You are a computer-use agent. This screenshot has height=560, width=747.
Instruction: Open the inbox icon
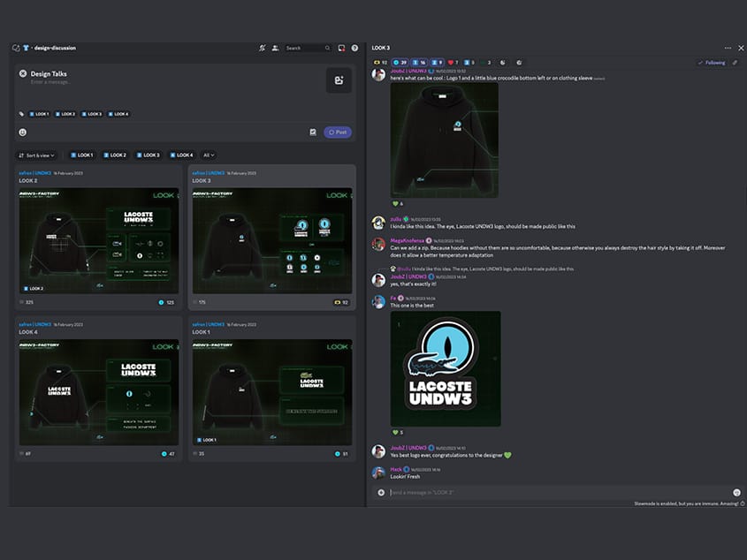click(x=341, y=48)
